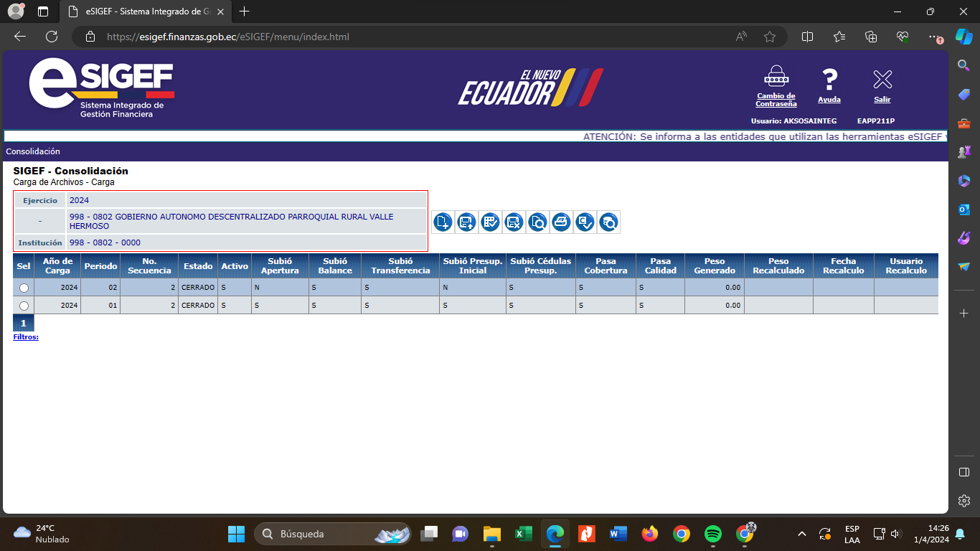The image size is (980, 551).
Task: Click Salir to log out
Action: pos(882,100)
